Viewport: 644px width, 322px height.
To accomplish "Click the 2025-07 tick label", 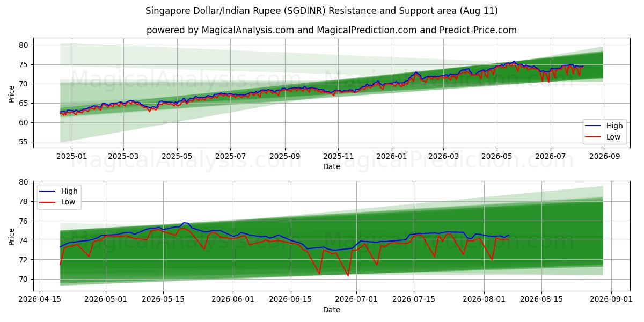I will tap(230, 156).
